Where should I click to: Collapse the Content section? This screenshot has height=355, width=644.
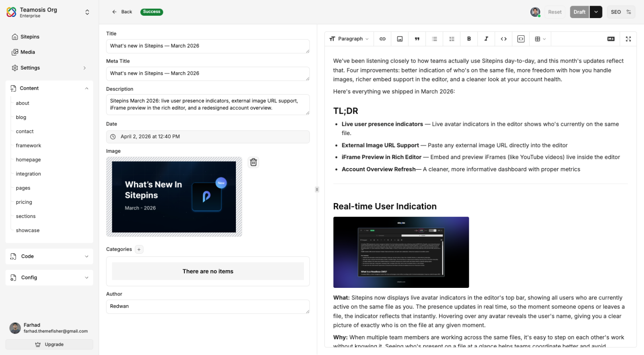49,88
